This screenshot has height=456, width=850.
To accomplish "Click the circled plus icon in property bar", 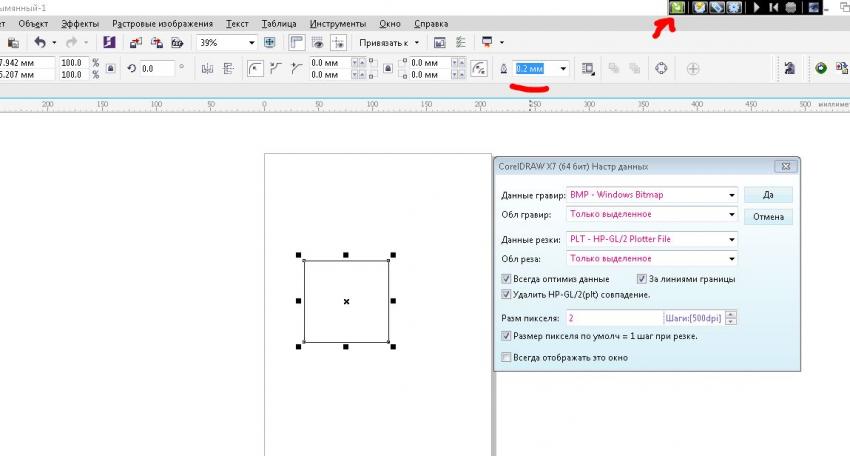I will 693,69.
